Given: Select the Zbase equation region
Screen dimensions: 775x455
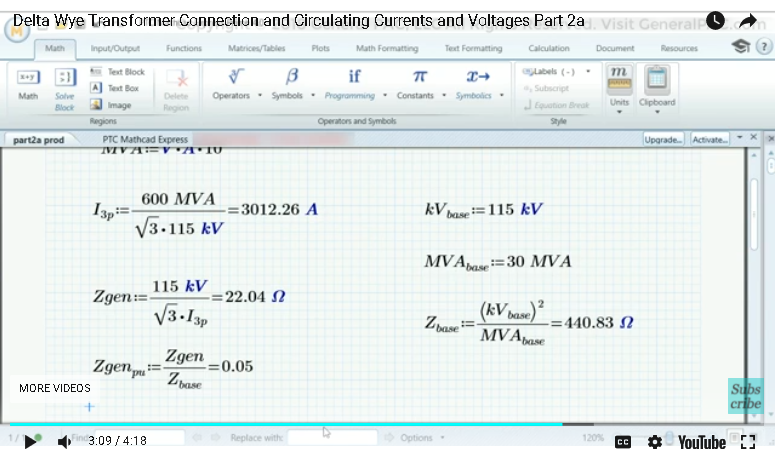Looking at the screenshot, I should click(529, 322).
